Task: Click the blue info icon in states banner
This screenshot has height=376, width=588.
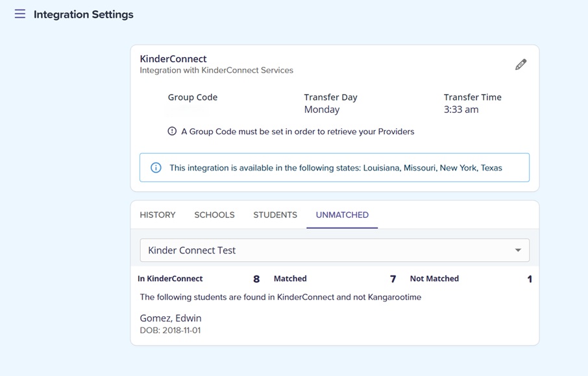Action: (156, 168)
